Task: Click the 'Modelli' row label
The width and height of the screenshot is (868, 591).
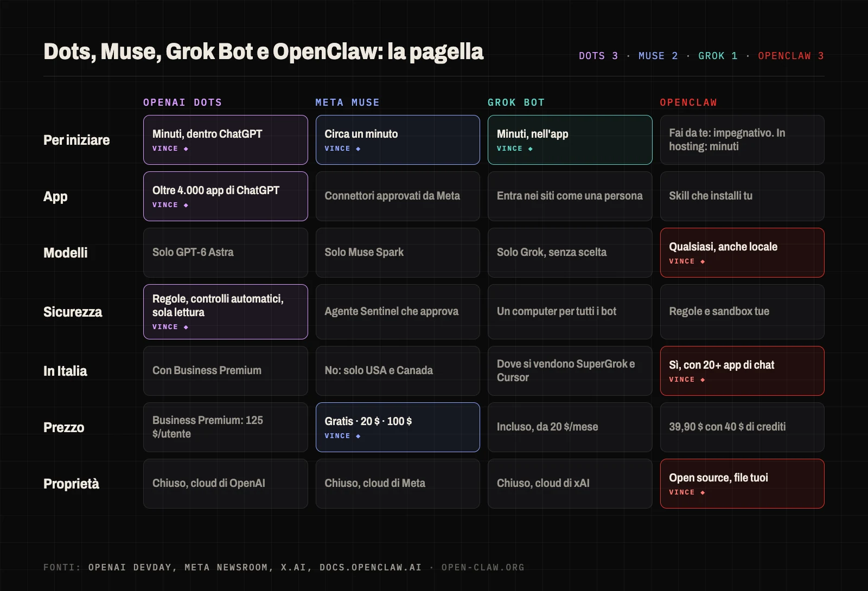Action: [x=65, y=253]
